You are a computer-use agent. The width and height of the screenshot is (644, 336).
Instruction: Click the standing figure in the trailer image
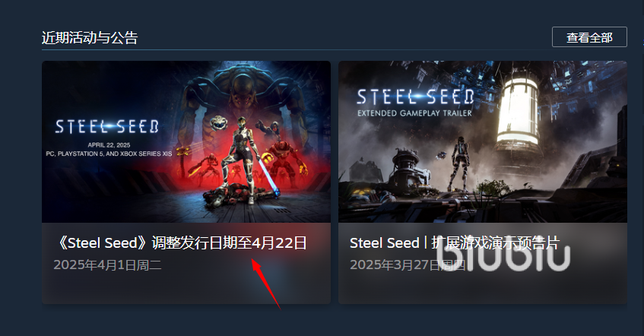pyautogui.click(x=459, y=163)
